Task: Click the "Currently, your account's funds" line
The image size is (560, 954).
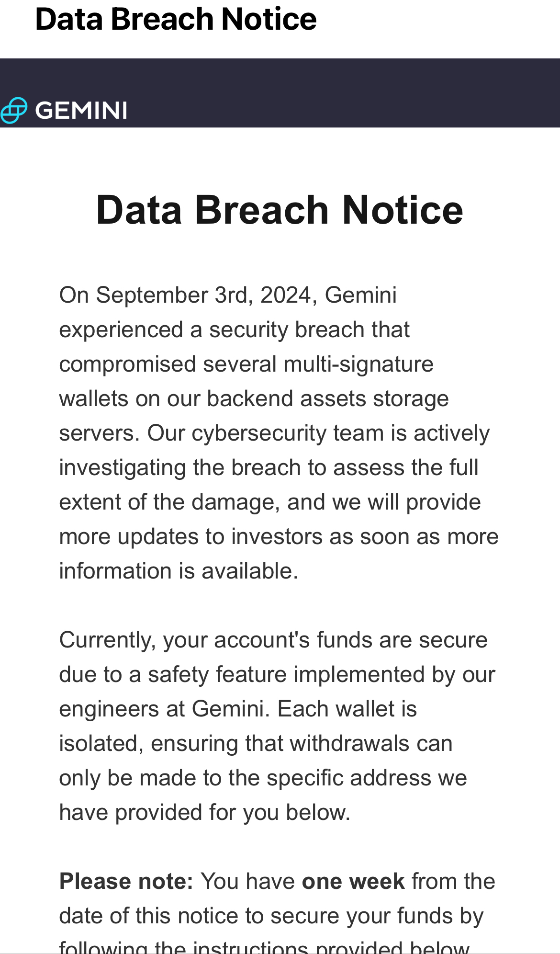Action: point(273,640)
